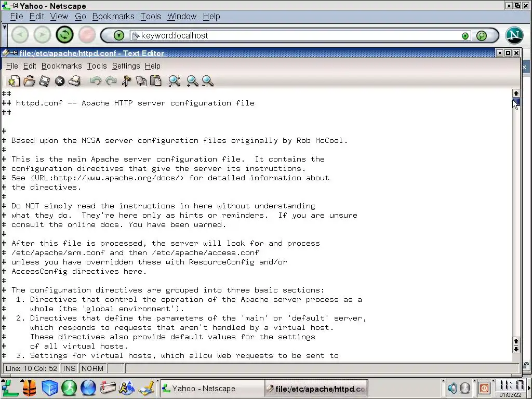Click the Copy icon in editor toolbar

click(x=141, y=81)
